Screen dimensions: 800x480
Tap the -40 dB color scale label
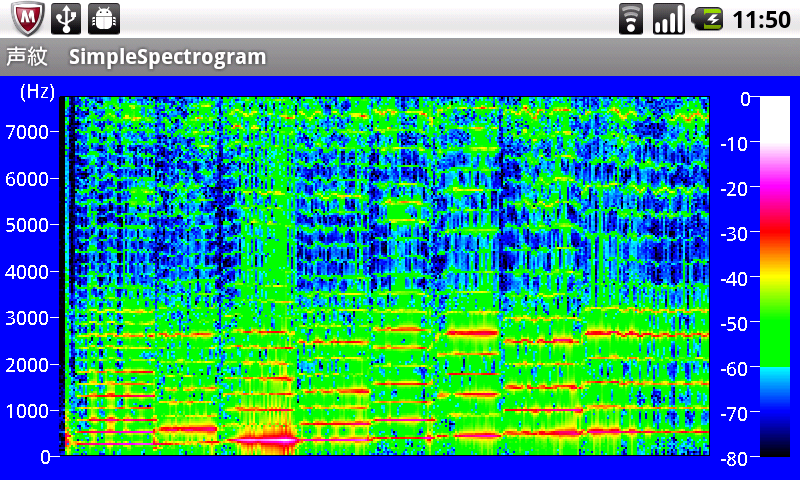click(734, 279)
